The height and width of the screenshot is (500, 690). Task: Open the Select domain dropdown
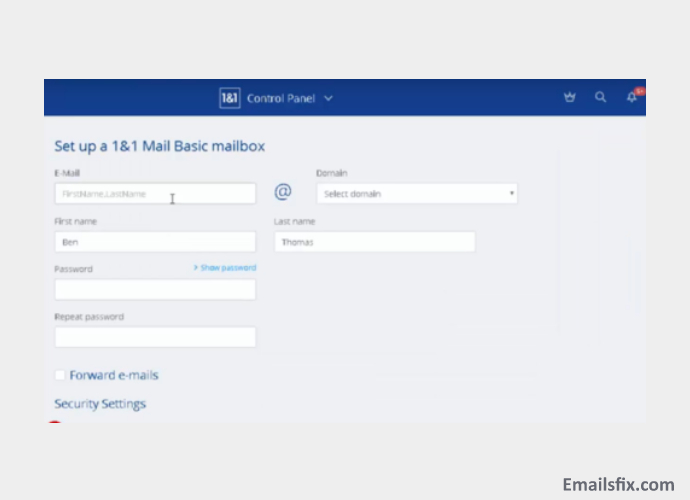click(x=417, y=194)
